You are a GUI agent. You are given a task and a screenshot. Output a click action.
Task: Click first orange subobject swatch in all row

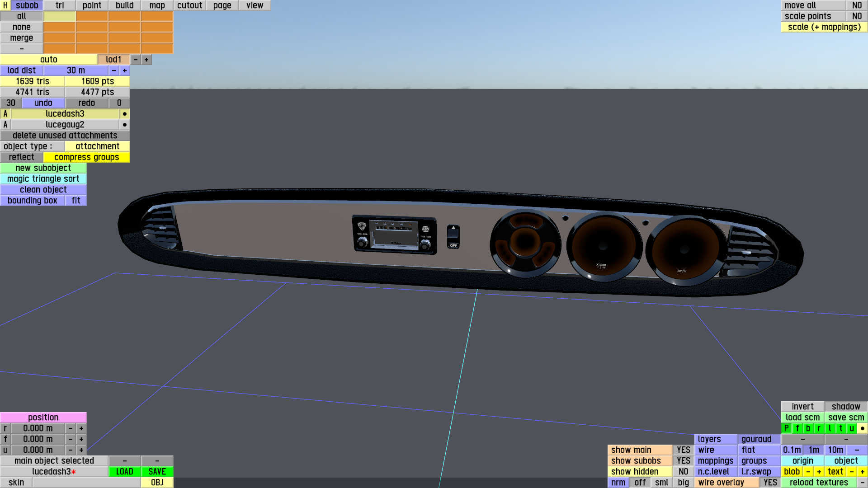click(92, 16)
